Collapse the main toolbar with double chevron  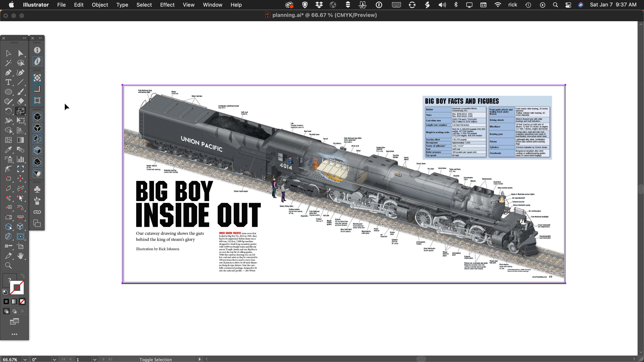point(25,38)
